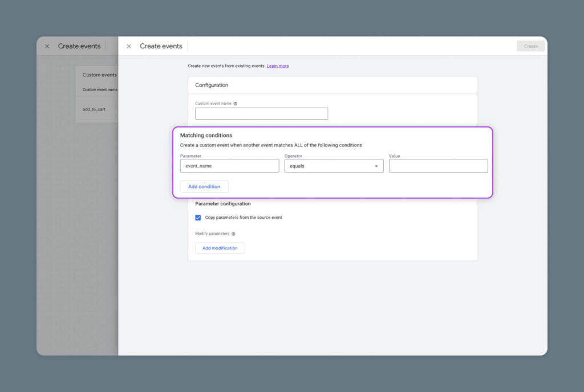Viewport: 584px width, 392px height.
Task: Click the empty Value input field
Action: (x=438, y=166)
